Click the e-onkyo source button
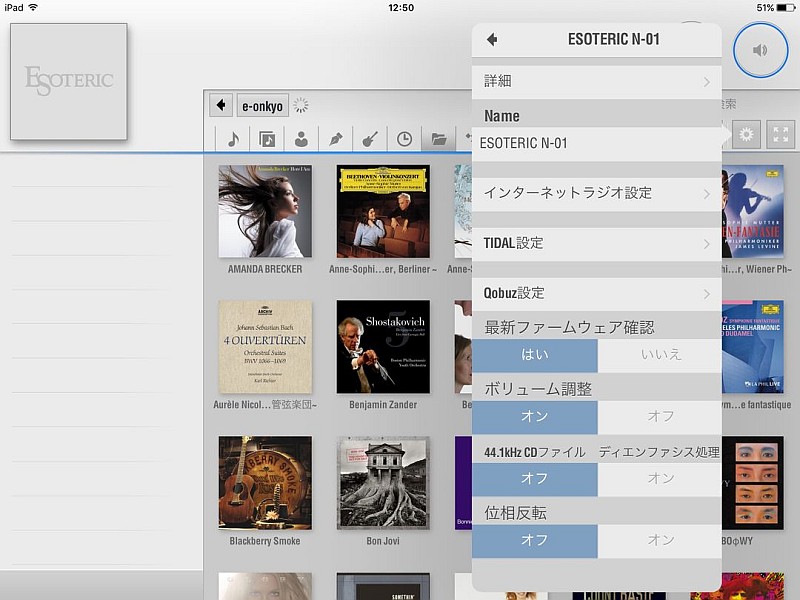This screenshot has width=800, height=600. 262,106
